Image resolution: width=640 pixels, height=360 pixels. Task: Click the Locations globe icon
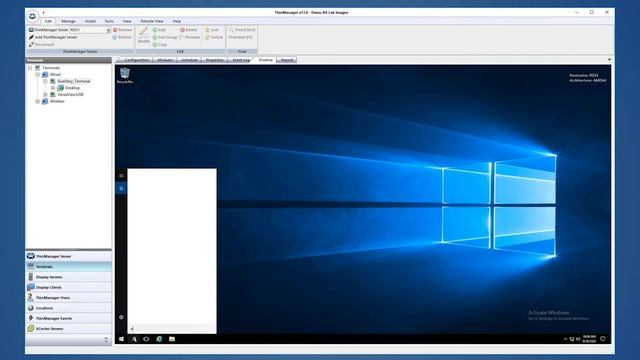coord(31,308)
